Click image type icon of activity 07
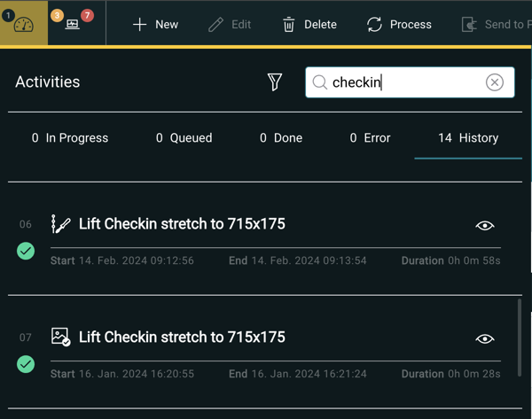 60,337
